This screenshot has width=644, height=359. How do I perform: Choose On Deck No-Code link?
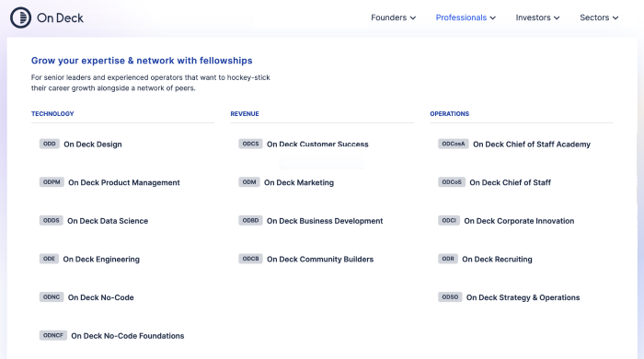pyautogui.click(x=100, y=297)
